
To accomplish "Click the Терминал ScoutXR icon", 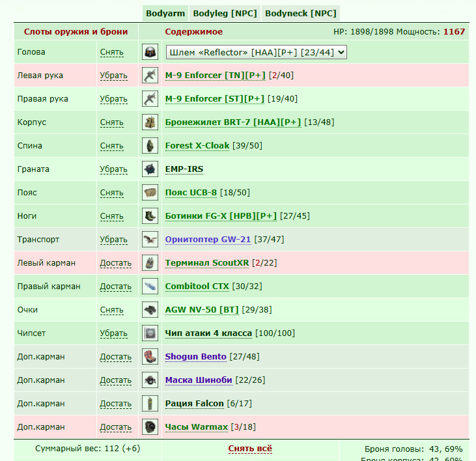I will coord(150,263).
